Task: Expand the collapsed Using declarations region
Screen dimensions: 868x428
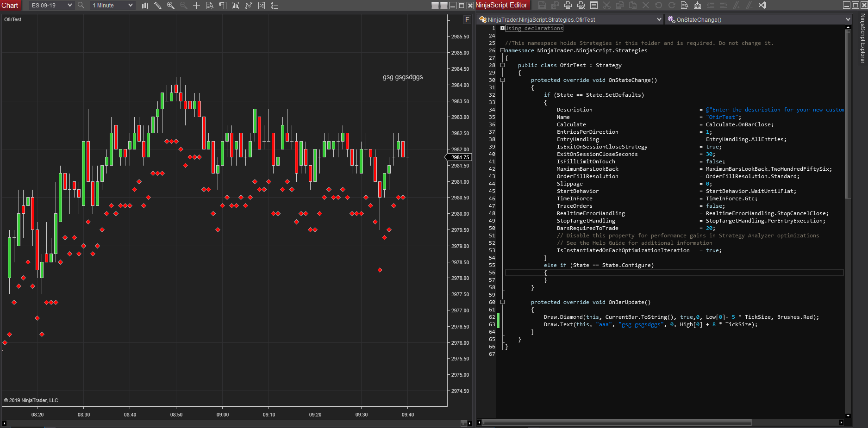Action: 502,28
